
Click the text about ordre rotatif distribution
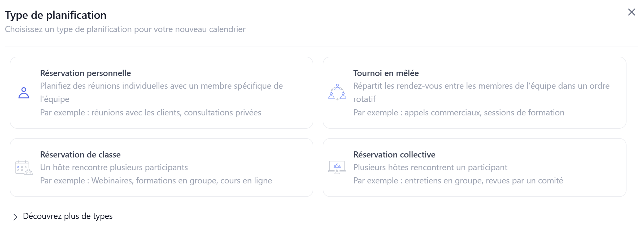(x=481, y=92)
